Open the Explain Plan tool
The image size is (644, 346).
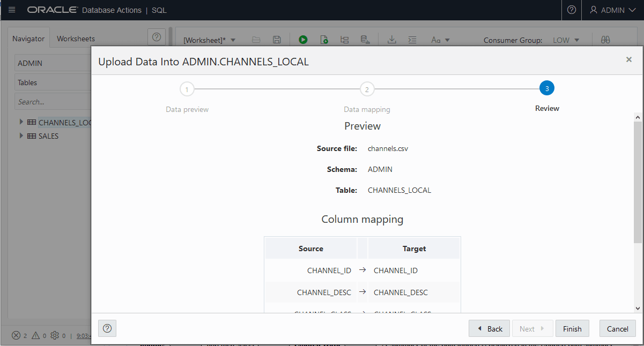point(344,39)
